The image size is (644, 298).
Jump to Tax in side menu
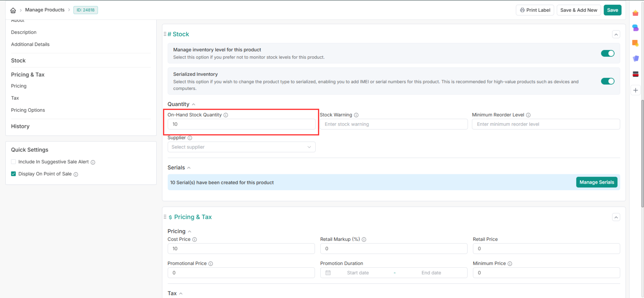(x=15, y=98)
